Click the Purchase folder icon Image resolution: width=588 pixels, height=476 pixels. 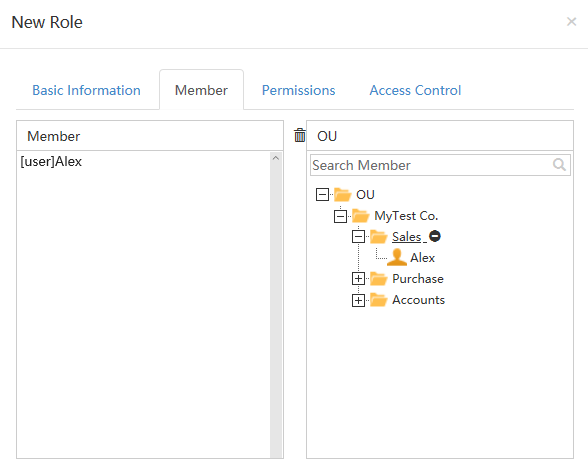(x=379, y=279)
